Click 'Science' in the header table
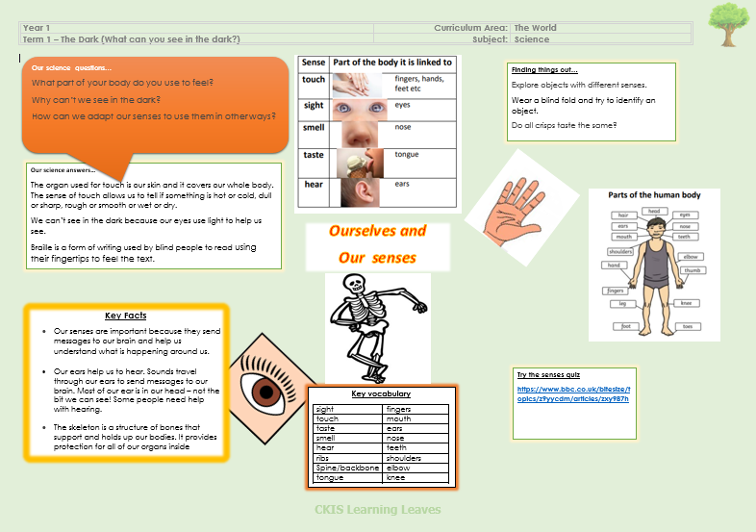 pyautogui.click(x=532, y=39)
